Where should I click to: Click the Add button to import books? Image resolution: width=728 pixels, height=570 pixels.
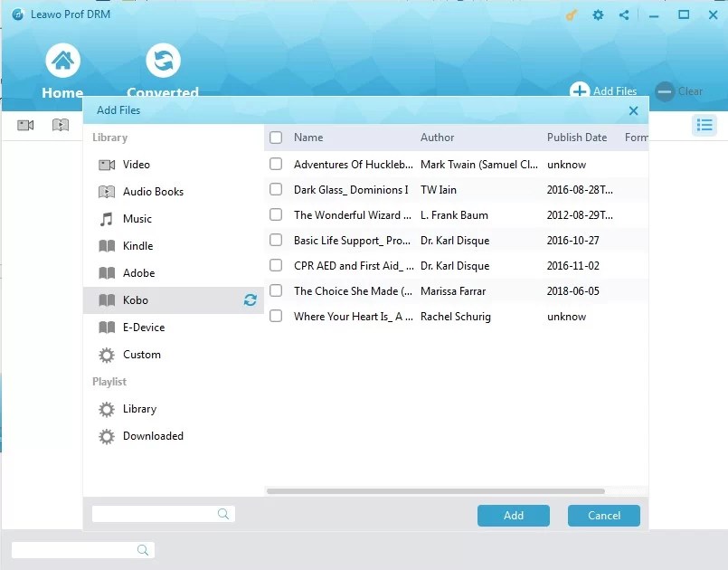tap(513, 515)
